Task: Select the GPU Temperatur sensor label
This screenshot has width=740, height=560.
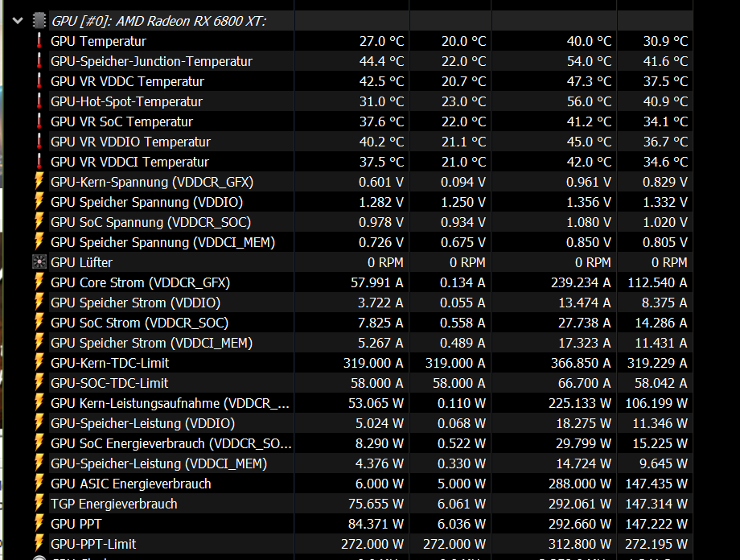Action: pos(99,41)
